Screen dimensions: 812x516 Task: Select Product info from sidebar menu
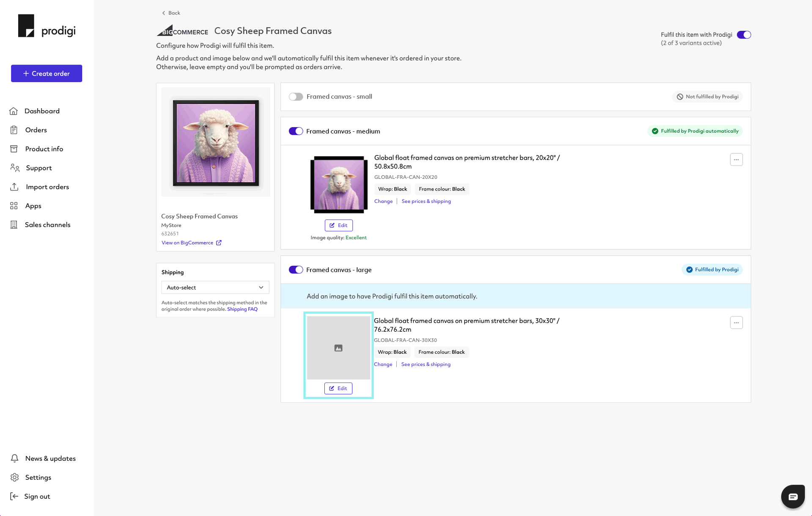coord(44,148)
